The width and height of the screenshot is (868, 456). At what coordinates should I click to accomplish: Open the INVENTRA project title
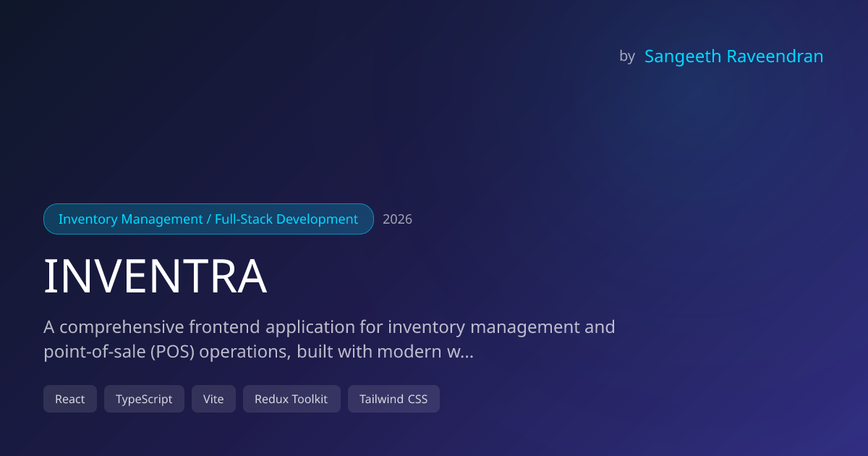(156, 276)
